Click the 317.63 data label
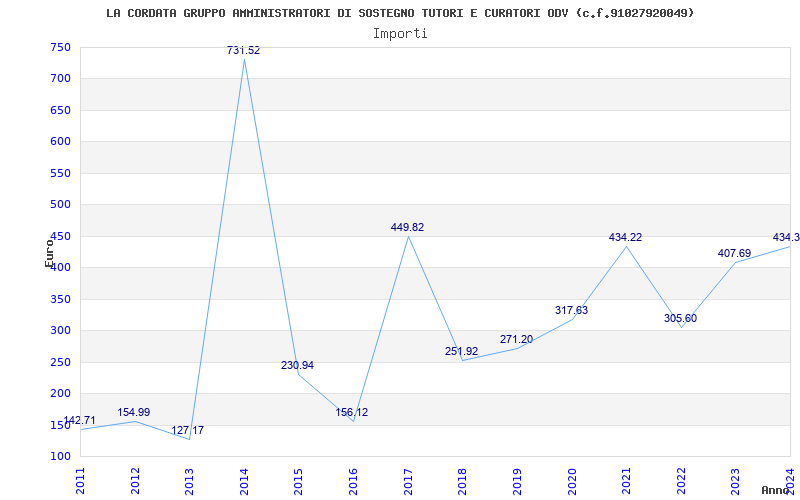Image resolution: width=800 pixels, height=500 pixels. (x=571, y=310)
